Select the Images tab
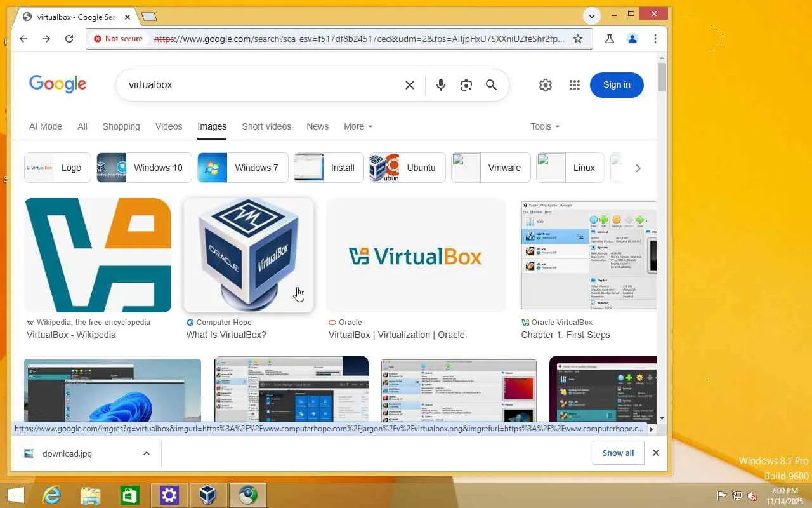This screenshot has width=812, height=508. point(212,126)
